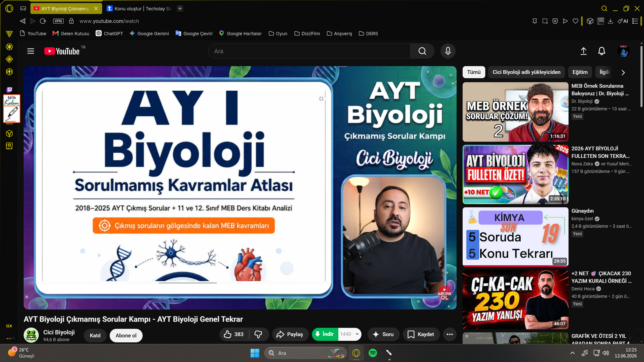Click the YouTube search magnifier button

click(x=422, y=51)
